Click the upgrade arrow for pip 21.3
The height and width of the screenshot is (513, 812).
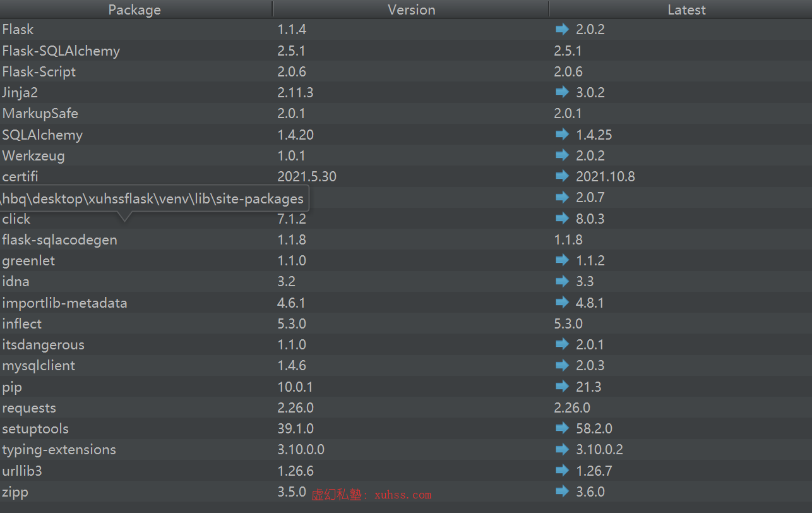point(562,387)
